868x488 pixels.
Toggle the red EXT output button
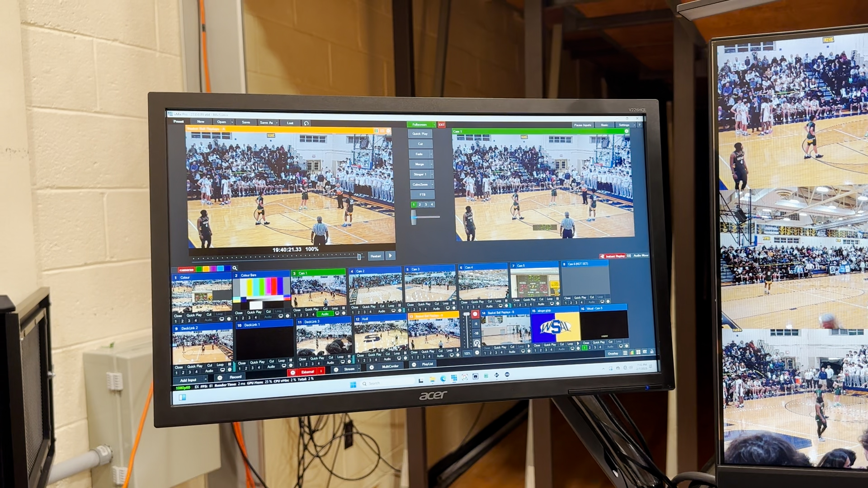point(442,125)
